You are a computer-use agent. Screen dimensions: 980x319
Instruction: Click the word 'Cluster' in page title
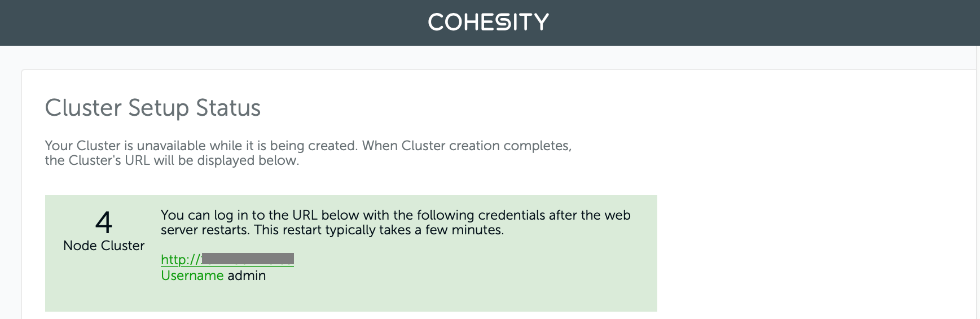(x=84, y=108)
